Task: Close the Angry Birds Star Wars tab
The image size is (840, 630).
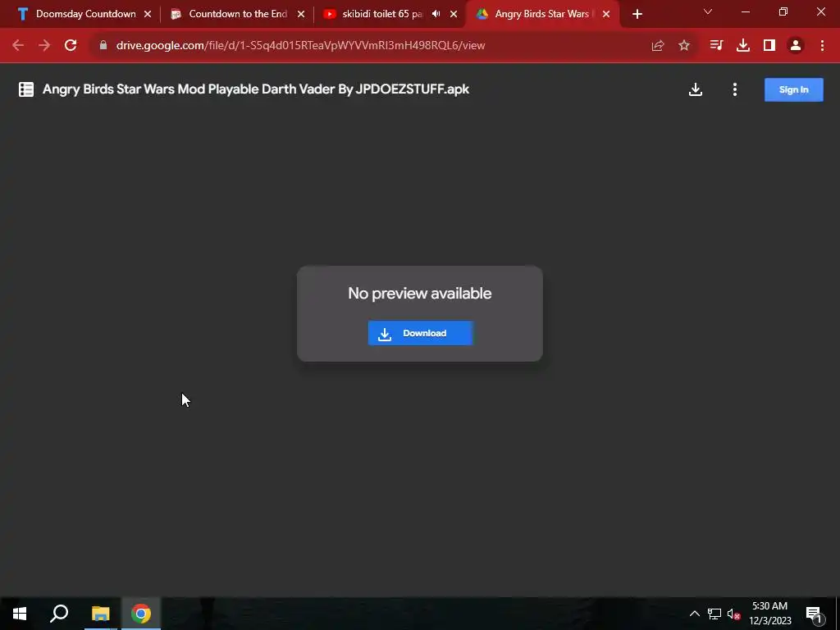Action: pyautogui.click(x=606, y=14)
